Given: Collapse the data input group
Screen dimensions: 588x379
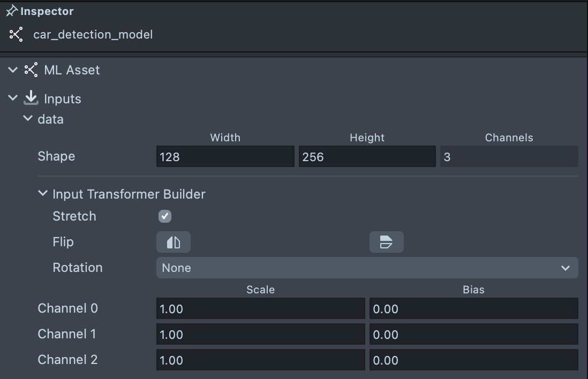Looking at the screenshot, I should click(x=28, y=119).
